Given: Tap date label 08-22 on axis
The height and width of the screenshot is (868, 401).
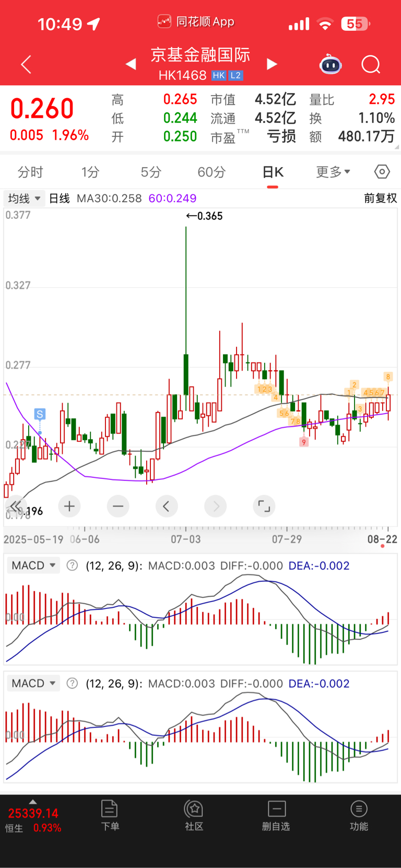Looking at the screenshot, I should tap(382, 539).
